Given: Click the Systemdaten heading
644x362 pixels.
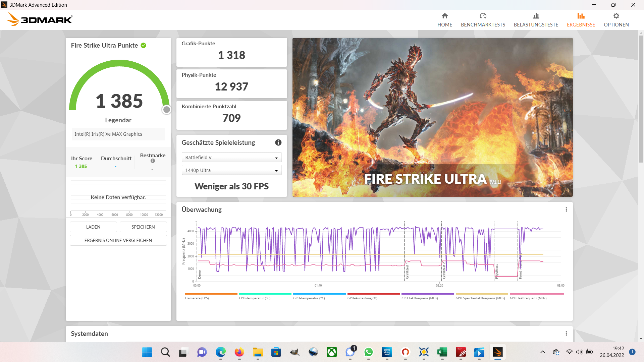Looking at the screenshot, I should pos(89,334).
